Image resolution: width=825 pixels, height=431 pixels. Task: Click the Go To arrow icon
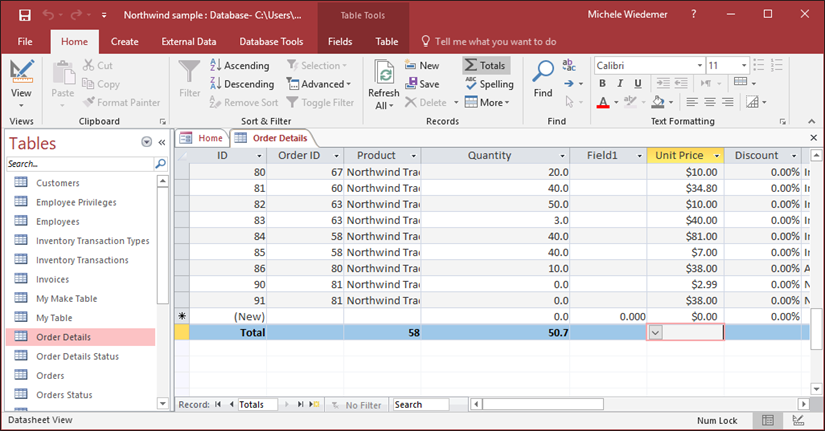click(569, 84)
